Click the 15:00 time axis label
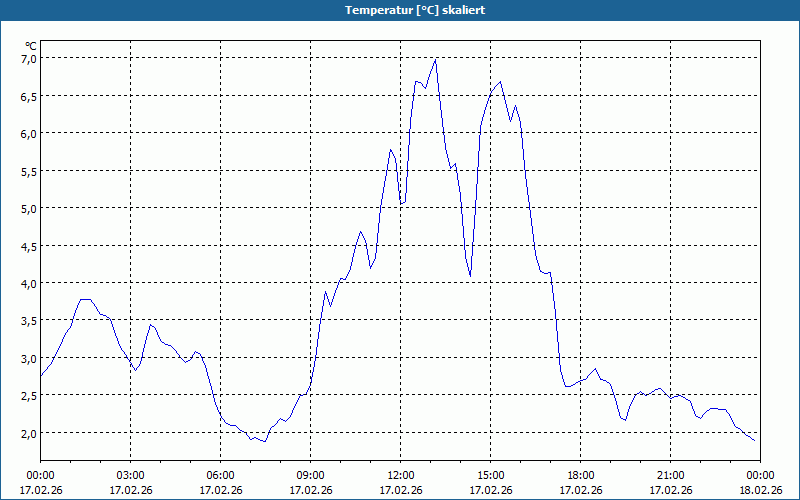Screen dimensions: 800x500 pyautogui.click(x=491, y=476)
